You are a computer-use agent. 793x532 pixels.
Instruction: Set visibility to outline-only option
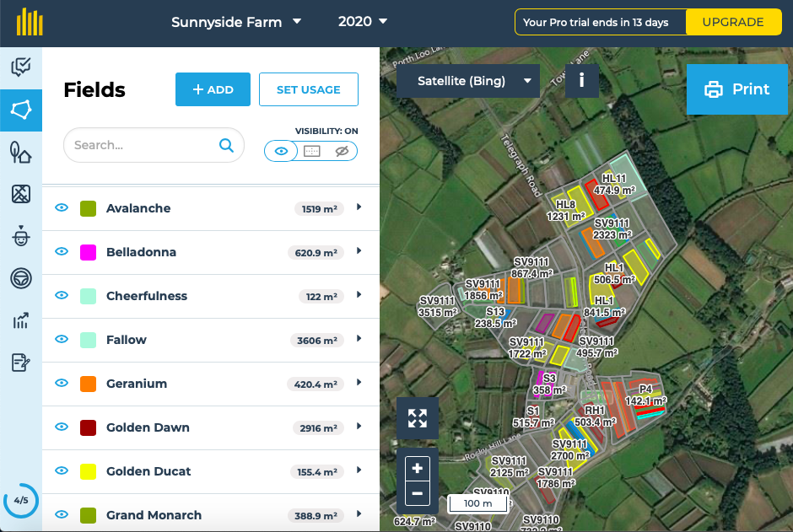click(x=312, y=151)
